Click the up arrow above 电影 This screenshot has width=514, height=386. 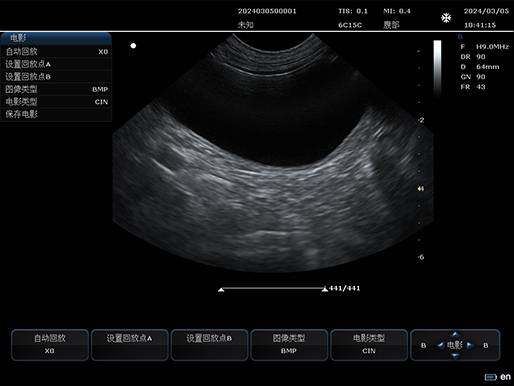455,334
